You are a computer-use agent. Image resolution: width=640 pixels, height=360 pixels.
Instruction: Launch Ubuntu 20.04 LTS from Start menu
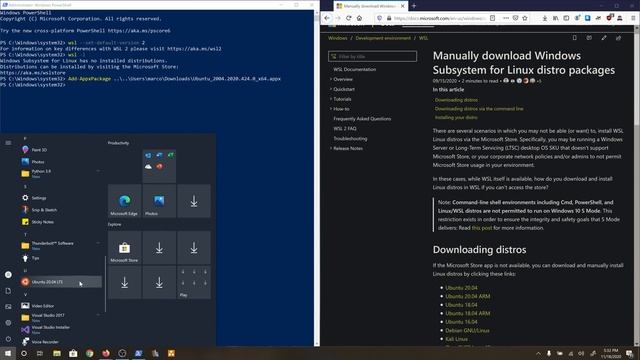[61, 282]
